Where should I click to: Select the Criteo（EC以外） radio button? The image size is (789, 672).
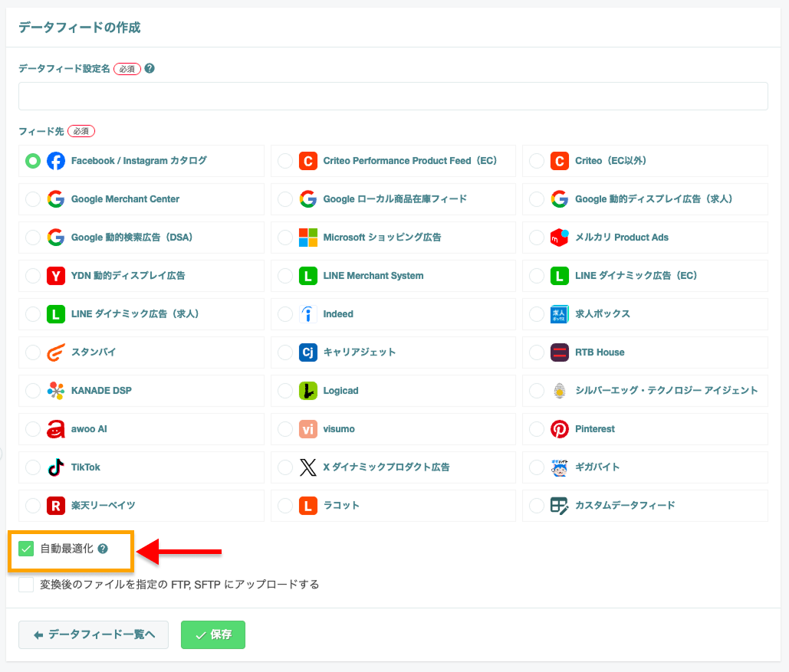coord(537,161)
